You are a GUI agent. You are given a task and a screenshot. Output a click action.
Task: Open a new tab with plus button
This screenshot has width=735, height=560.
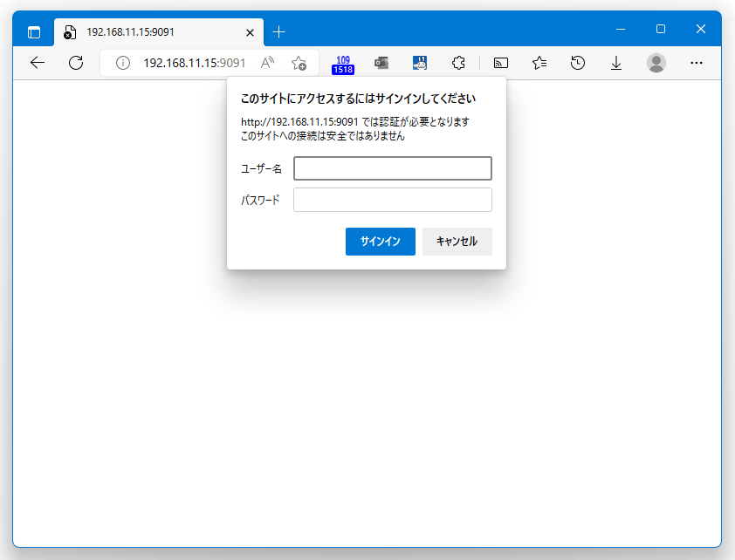pos(279,32)
